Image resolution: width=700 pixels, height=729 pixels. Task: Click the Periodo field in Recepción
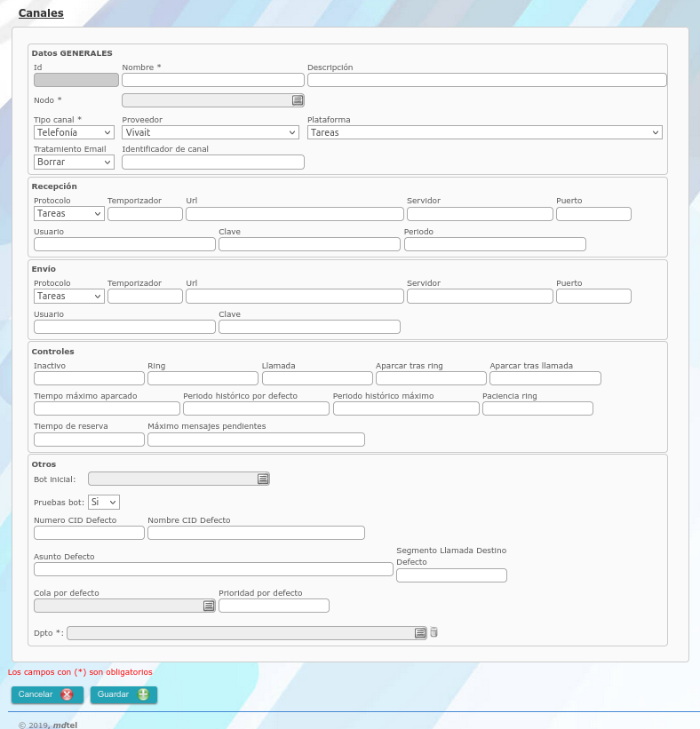(x=495, y=244)
